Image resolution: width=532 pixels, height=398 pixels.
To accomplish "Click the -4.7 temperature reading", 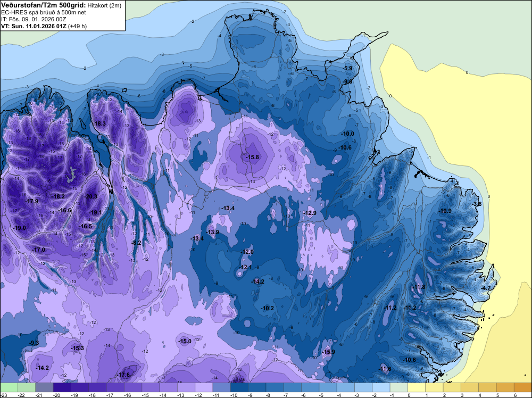I will tap(486, 288).
